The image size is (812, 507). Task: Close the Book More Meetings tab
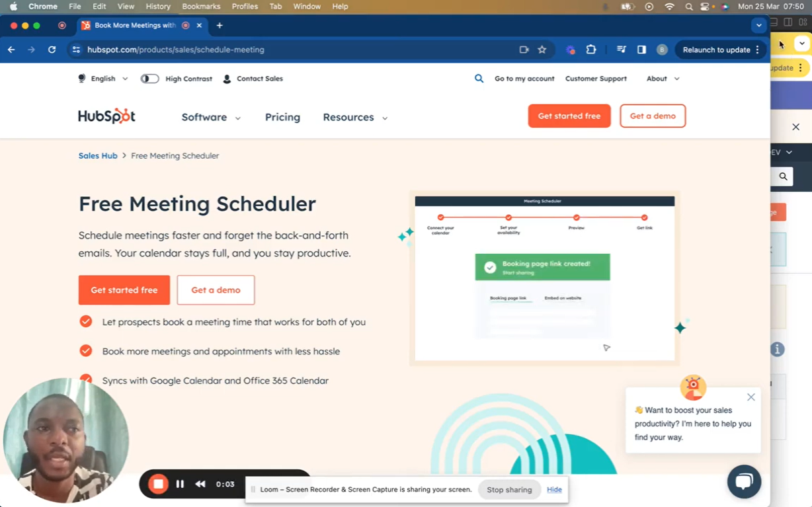click(x=199, y=25)
